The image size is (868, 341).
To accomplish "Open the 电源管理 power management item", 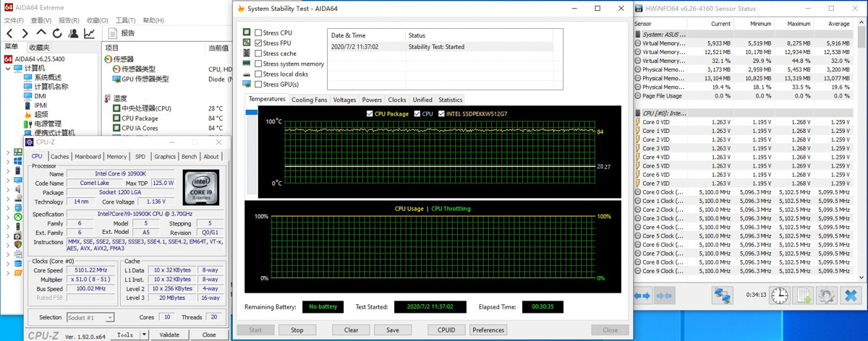I will [x=48, y=124].
